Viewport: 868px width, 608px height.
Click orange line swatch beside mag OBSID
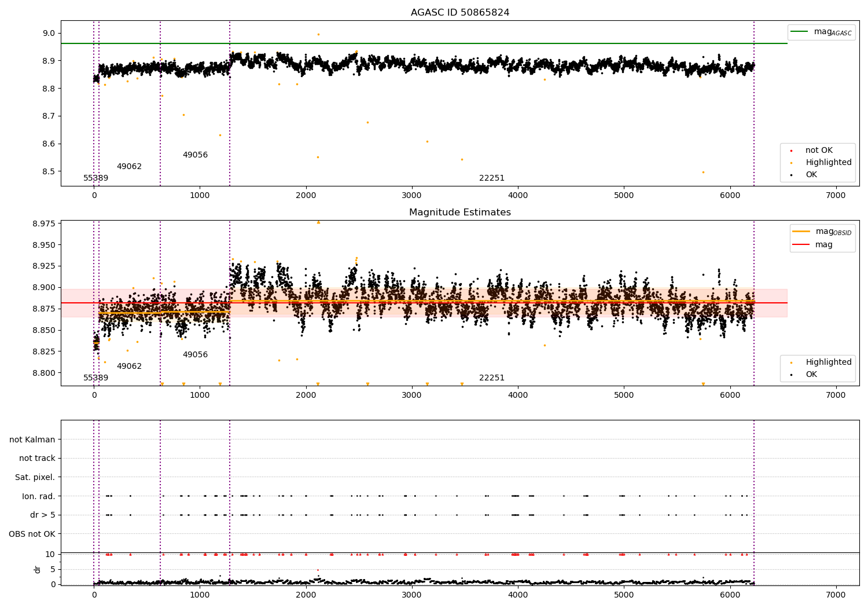click(x=801, y=232)
